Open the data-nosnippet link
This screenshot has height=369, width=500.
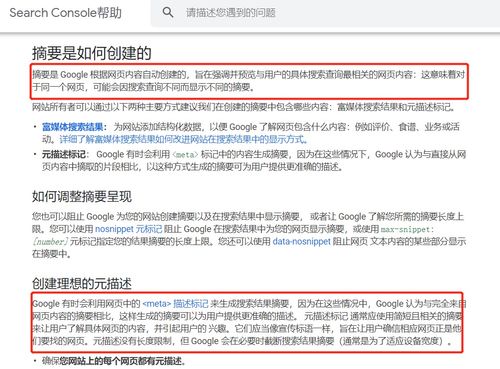pos(302,241)
